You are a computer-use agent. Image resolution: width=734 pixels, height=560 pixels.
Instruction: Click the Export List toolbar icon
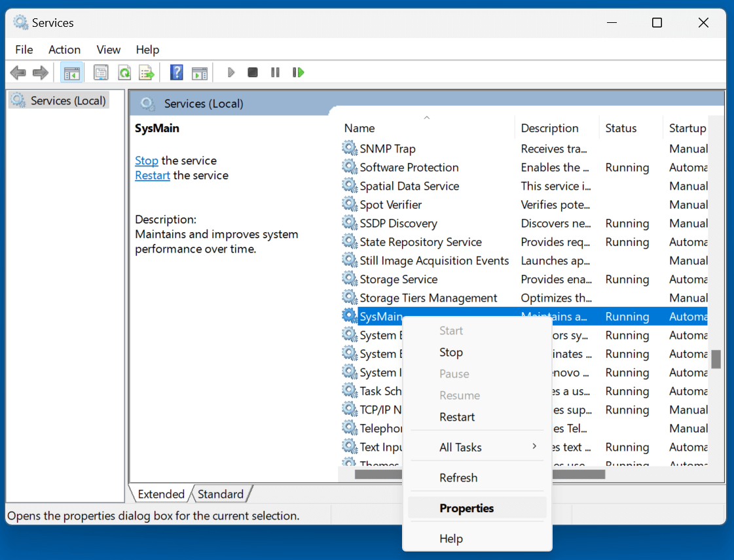[x=147, y=72]
